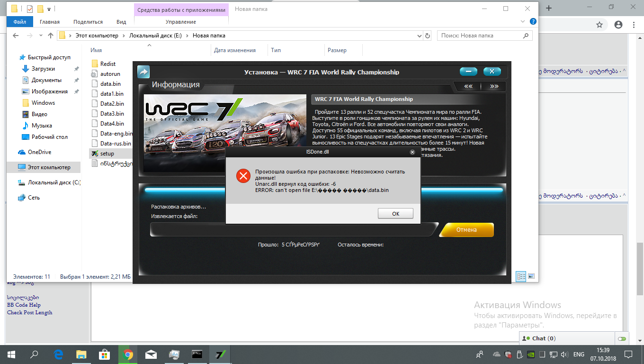
Task: Open Windows Start menu
Action: pos(11,354)
